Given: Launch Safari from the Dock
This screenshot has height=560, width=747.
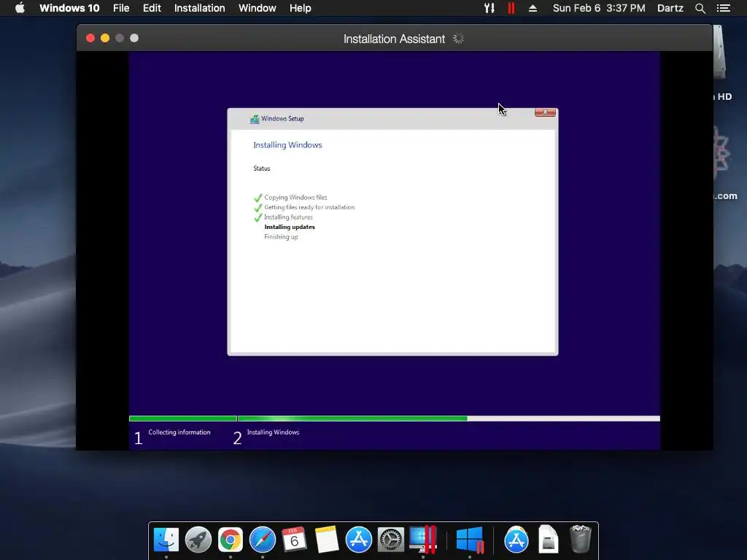Looking at the screenshot, I should tap(263, 540).
